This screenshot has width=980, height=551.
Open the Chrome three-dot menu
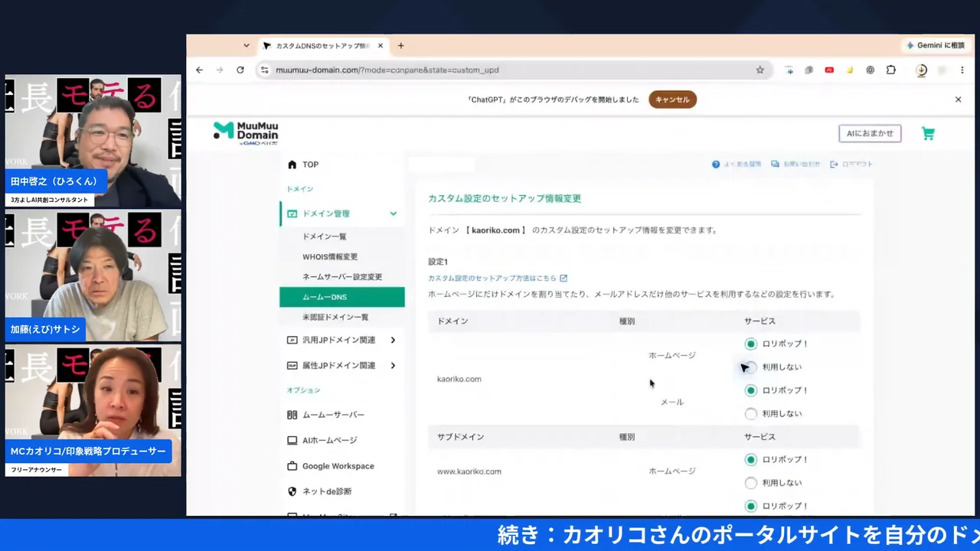(x=963, y=70)
